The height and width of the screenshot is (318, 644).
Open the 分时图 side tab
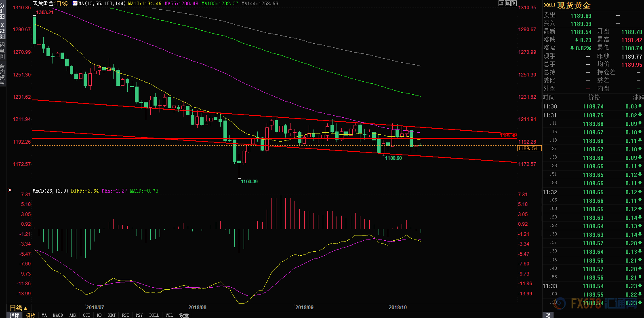tap(2, 11)
